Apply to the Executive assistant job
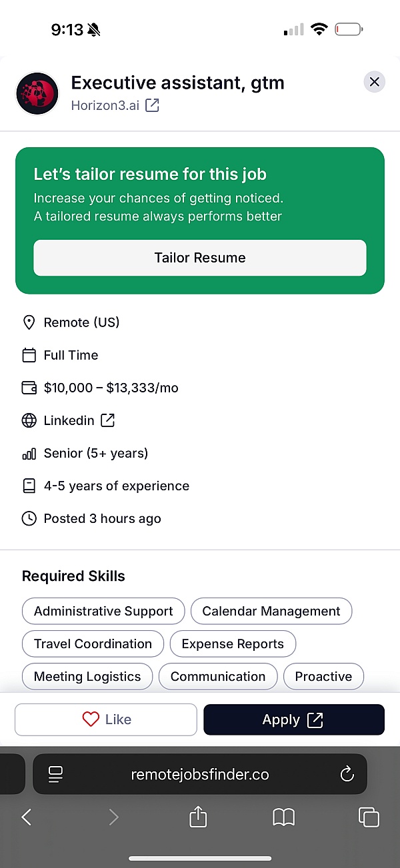This screenshot has height=868, width=400. pos(294,719)
